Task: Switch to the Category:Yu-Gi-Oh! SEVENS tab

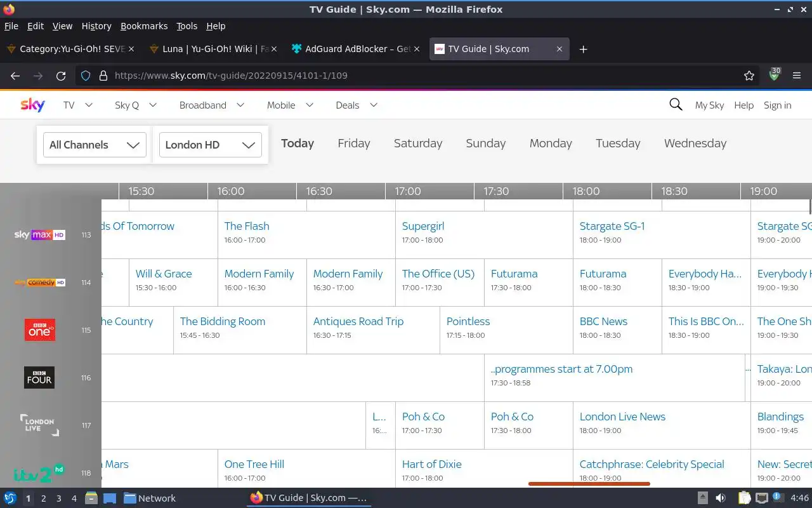Action: tap(70, 49)
